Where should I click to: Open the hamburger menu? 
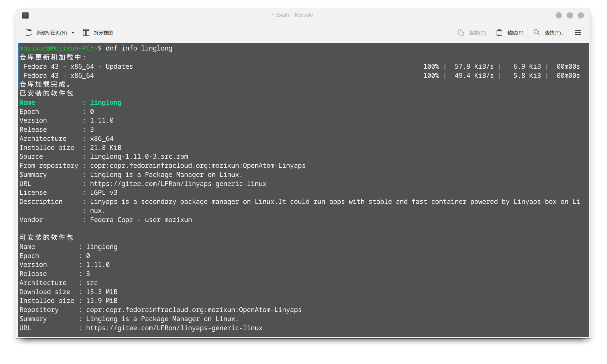coord(578,33)
